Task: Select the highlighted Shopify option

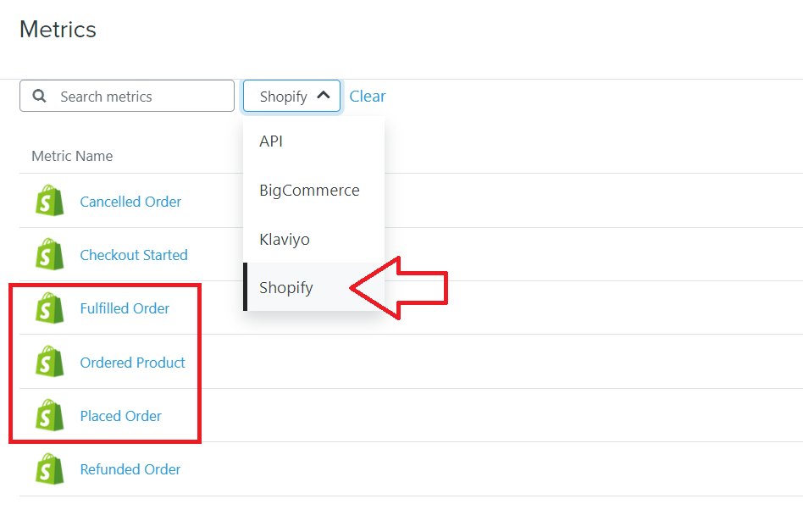Action: coord(314,286)
